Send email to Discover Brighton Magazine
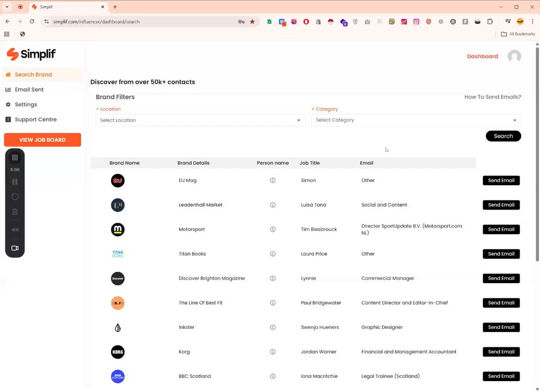540x392 pixels. tap(501, 278)
